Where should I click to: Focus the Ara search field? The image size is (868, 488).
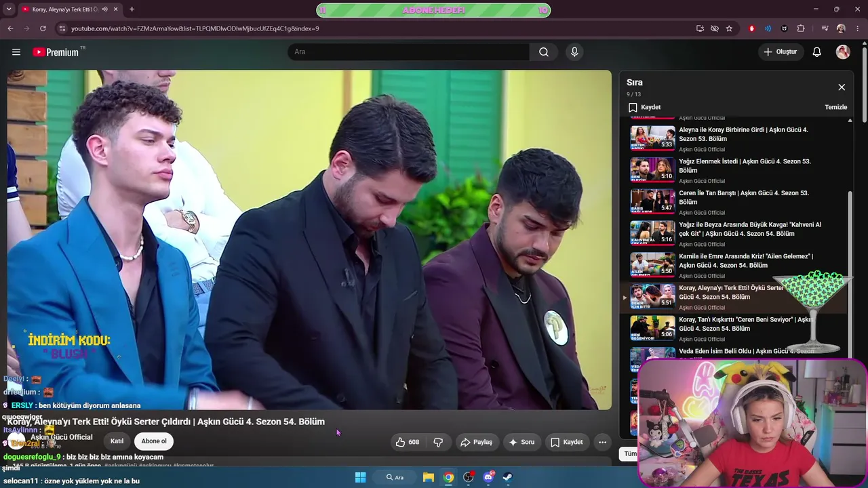click(409, 52)
